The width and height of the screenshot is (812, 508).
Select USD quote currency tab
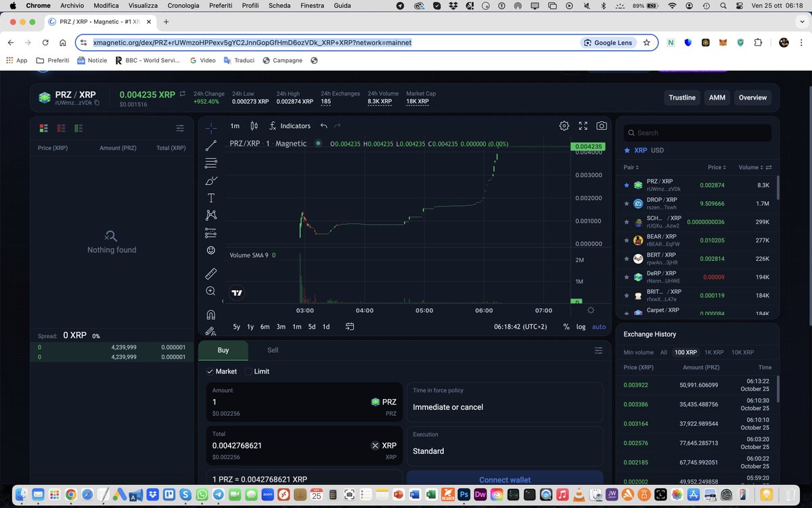pos(657,150)
